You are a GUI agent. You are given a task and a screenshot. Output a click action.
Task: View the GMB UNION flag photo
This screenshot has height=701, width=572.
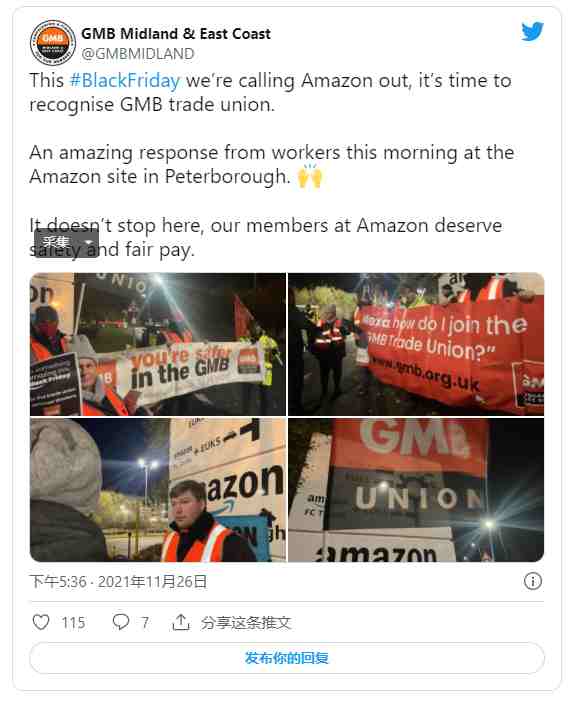(x=416, y=490)
